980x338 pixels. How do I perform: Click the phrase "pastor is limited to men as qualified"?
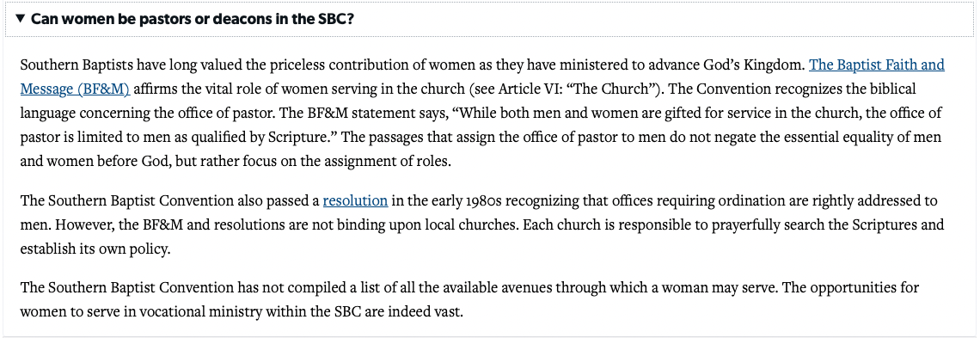125,137
